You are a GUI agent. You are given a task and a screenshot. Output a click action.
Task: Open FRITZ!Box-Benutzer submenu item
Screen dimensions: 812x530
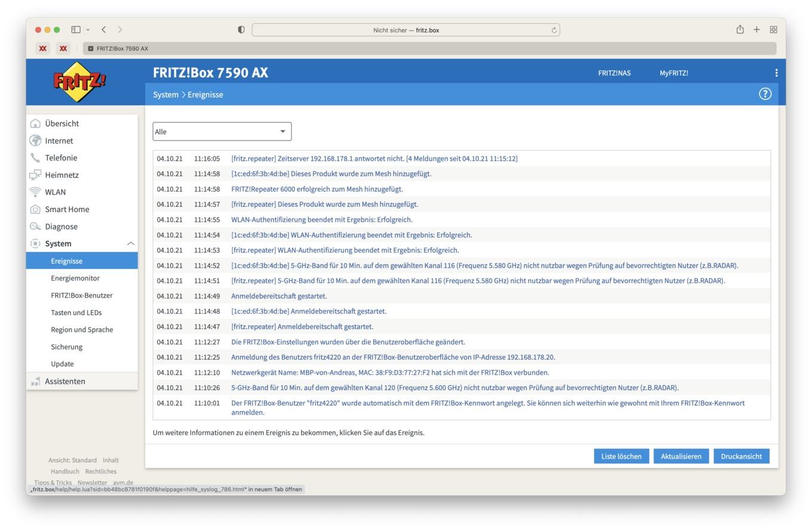pyautogui.click(x=82, y=295)
